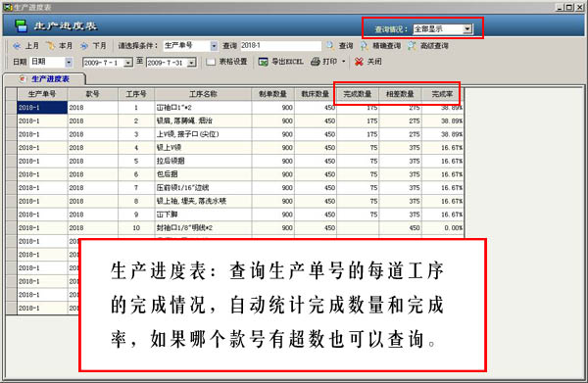Image resolution: width=588 pixels, height=383 pixels.
Task: Open the 生产单号 condition dropdown
Action: click(x=214, y=46)
